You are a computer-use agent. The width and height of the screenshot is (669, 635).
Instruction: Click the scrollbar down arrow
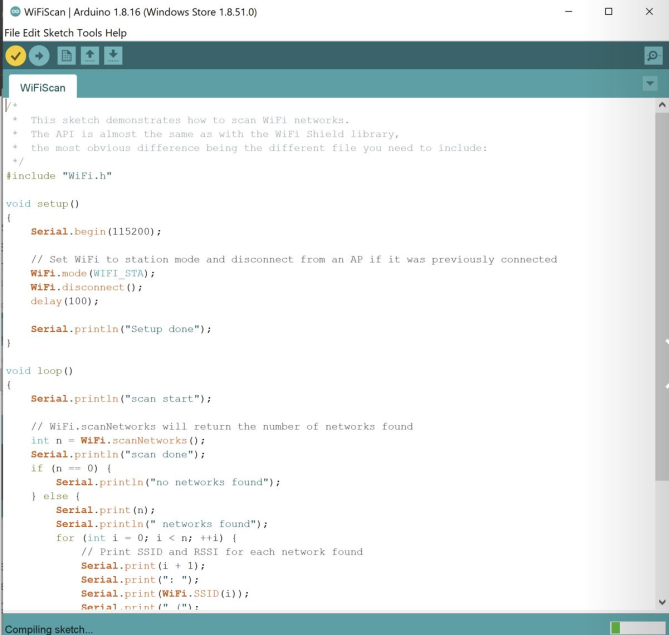661,602
